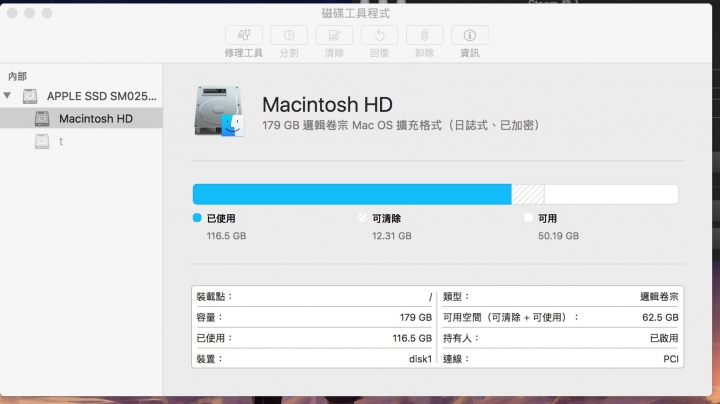
Task: Click the 116.5 GB used legend value
Action: pyautogui.click(x=226, y=236)
